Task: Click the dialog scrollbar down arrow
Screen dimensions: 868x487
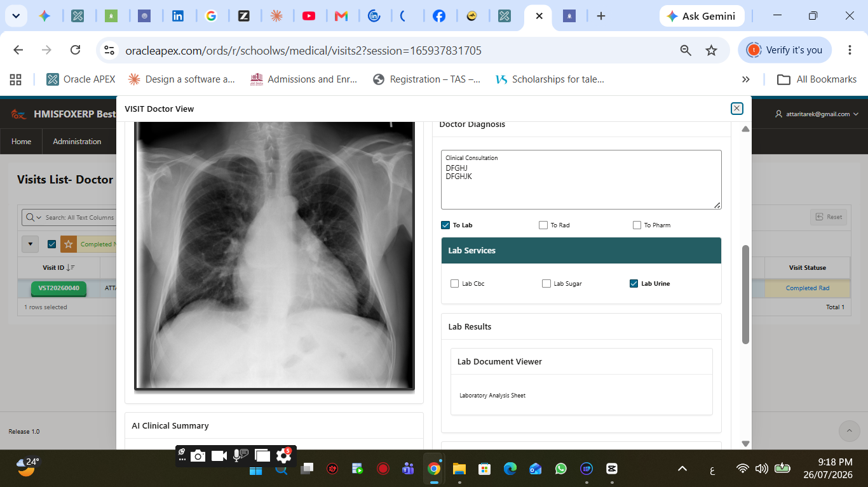Action: 746,444
